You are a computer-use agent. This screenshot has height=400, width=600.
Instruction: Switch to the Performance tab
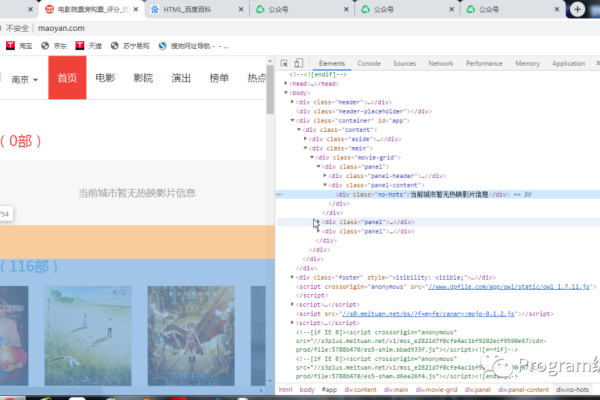484,63
